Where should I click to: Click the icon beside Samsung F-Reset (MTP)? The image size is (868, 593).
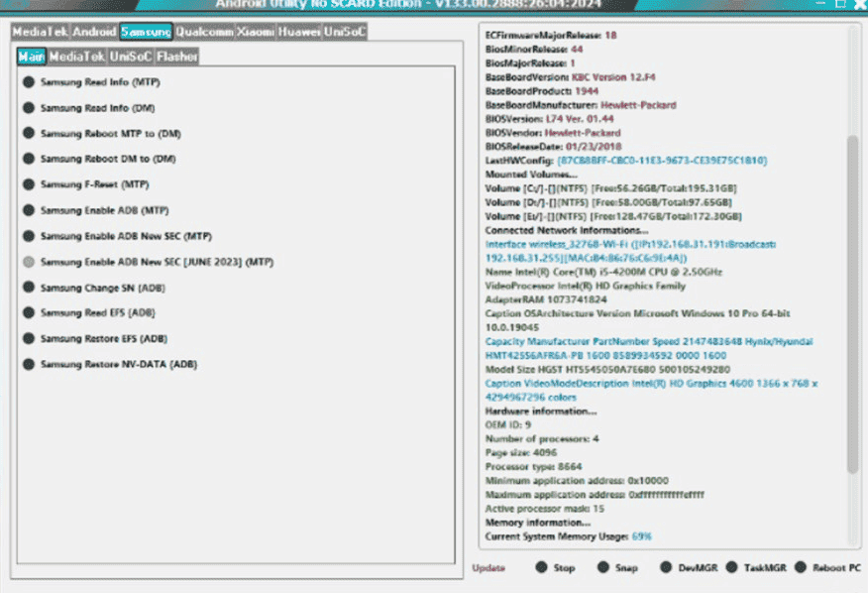(x=27, y=184)
